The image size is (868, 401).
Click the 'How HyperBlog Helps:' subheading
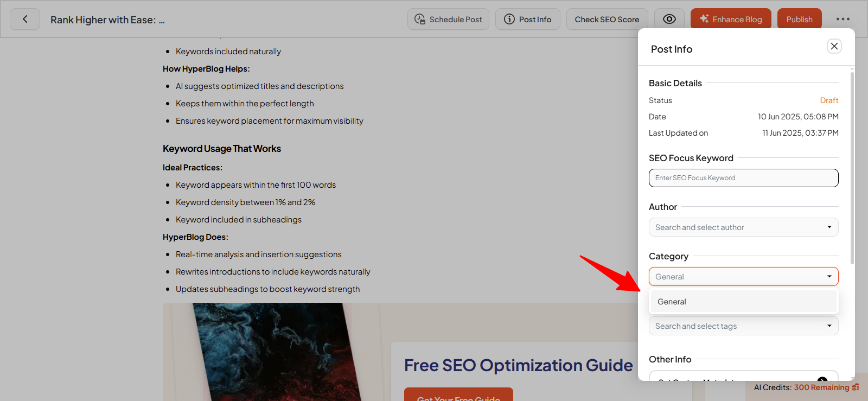tap(206, 69)
